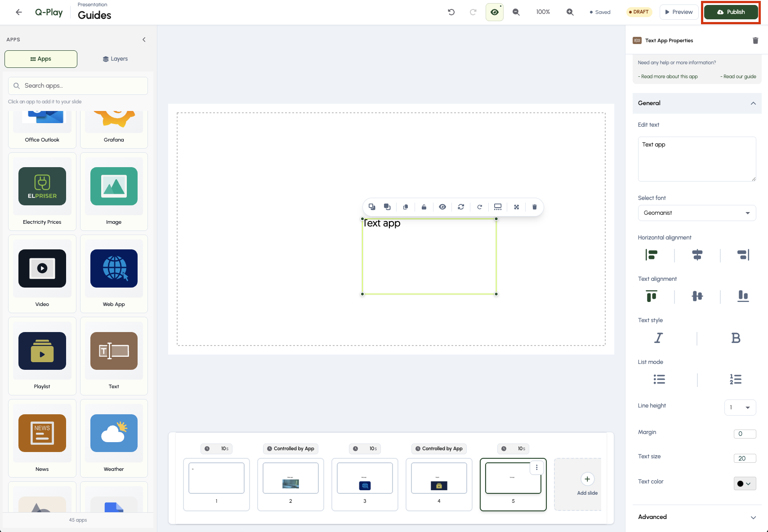This screenshot has width=768, height=532.
Task: Publish the presentation
Action: [x=731, y=12]
